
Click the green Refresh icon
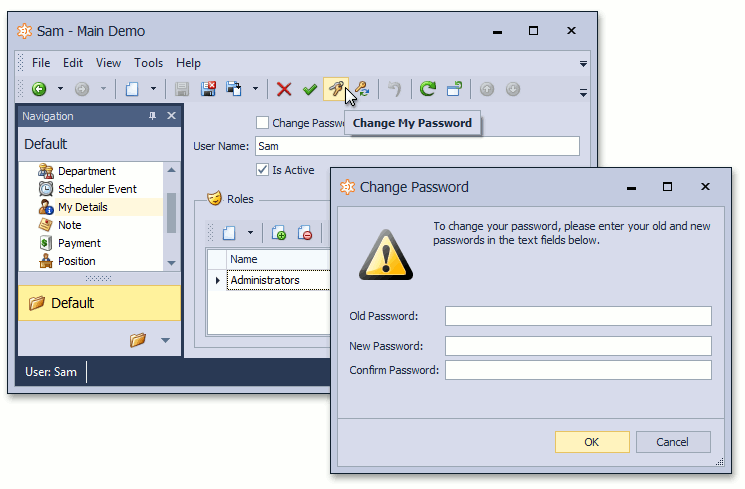(x=428, y=89)
